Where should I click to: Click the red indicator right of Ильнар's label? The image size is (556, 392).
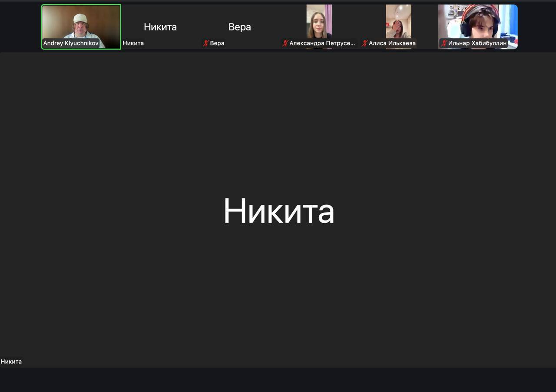(x=516, y=43)
